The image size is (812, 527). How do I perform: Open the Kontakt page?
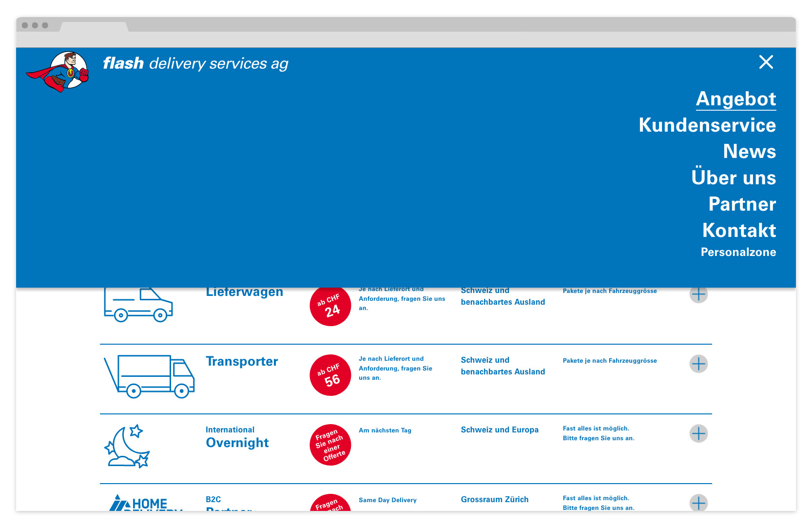click(739, 231)
